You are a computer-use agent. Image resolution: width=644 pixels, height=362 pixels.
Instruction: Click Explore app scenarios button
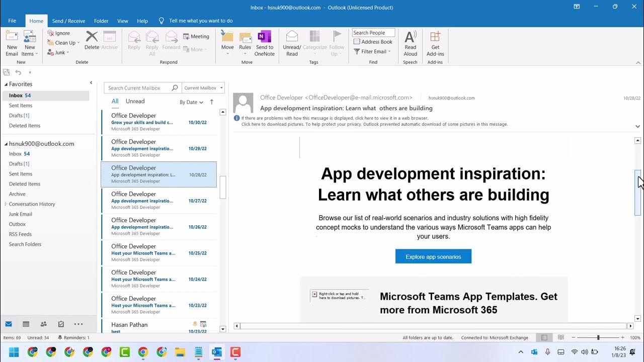click(x=433, y=256)
